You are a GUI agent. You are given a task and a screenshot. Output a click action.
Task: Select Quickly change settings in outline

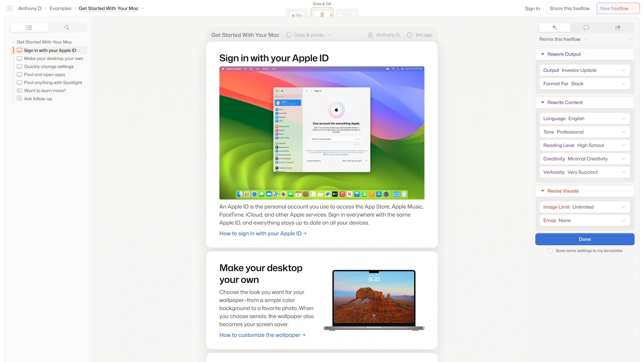coord(49,66)
